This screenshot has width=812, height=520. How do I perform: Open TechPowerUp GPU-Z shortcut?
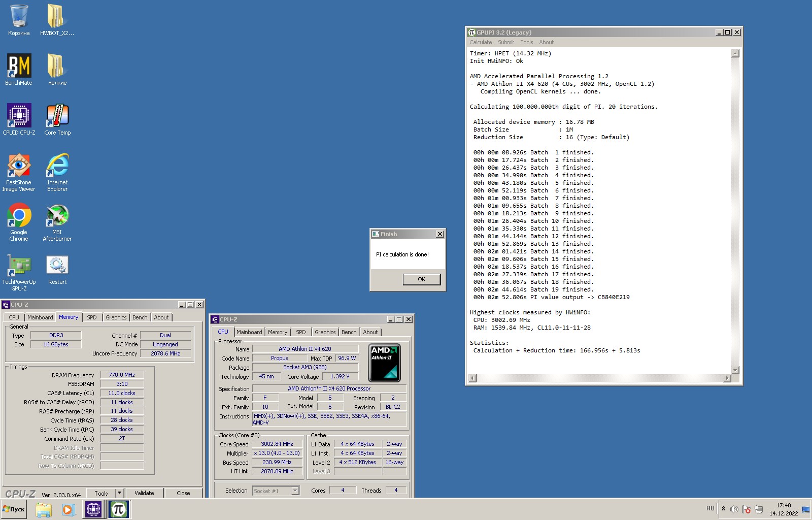tap(19, 272)
